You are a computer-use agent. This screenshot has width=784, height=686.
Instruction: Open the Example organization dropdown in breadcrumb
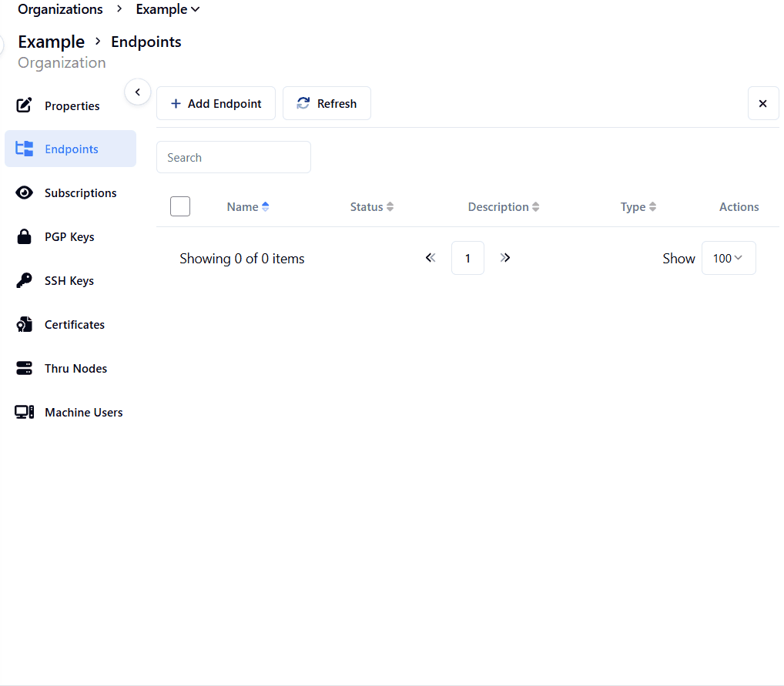167,9
